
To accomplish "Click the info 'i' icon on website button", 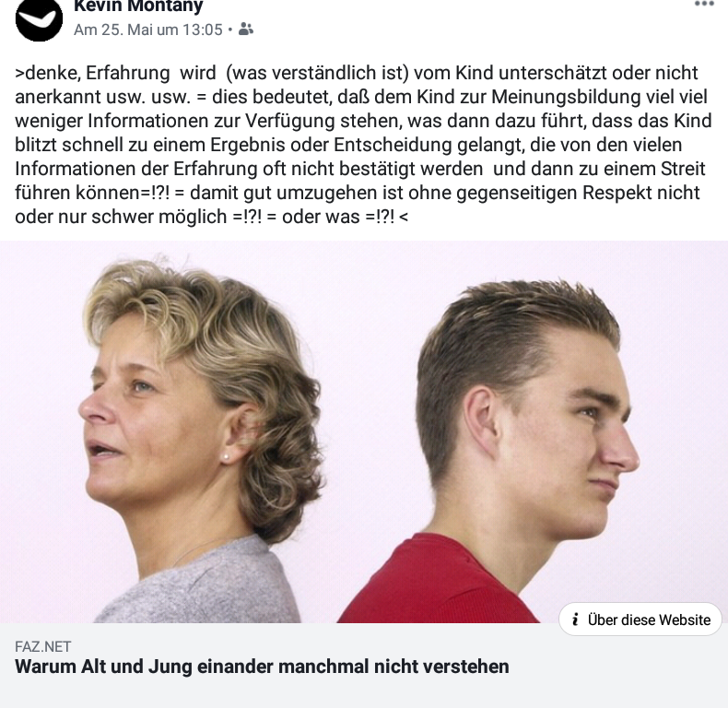I will click(575, 619).
